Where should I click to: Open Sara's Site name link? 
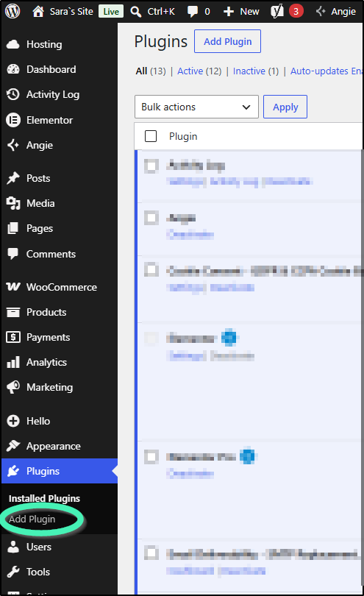click(71, 12)
